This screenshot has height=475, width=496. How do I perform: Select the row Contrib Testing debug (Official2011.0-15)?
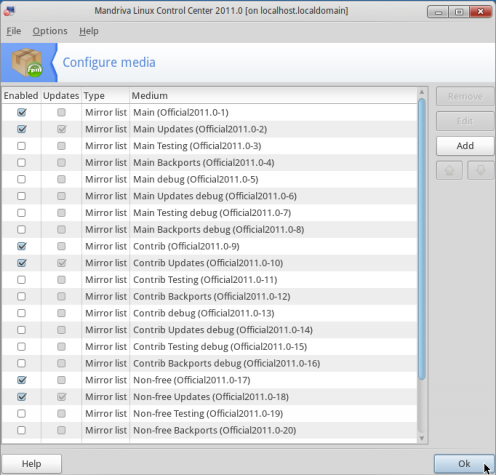pyautogui.click(x=209, y=347)
